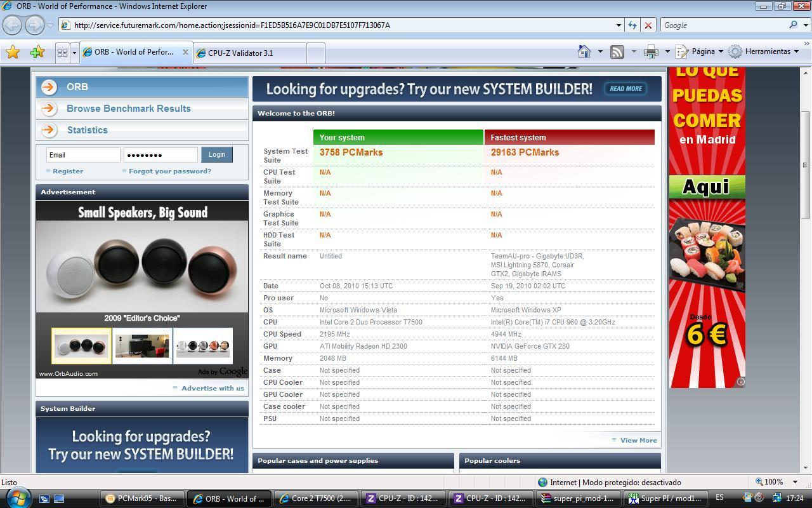Click the Home page icon
The height and width of the screenshot is (508, 812).
(x=584, y=51)
